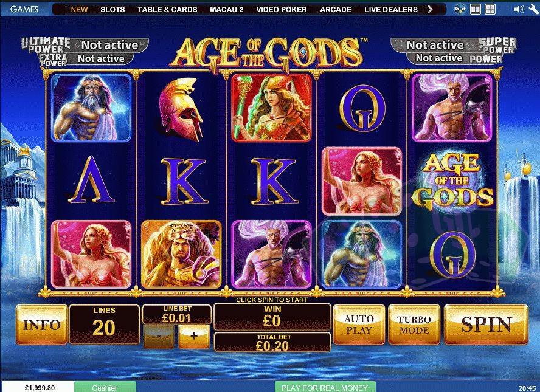Image resolution: width=540 pixels, height=392 pixels.
Task: Click the Hercules lion-head symbol
Action: coord(181,254)
